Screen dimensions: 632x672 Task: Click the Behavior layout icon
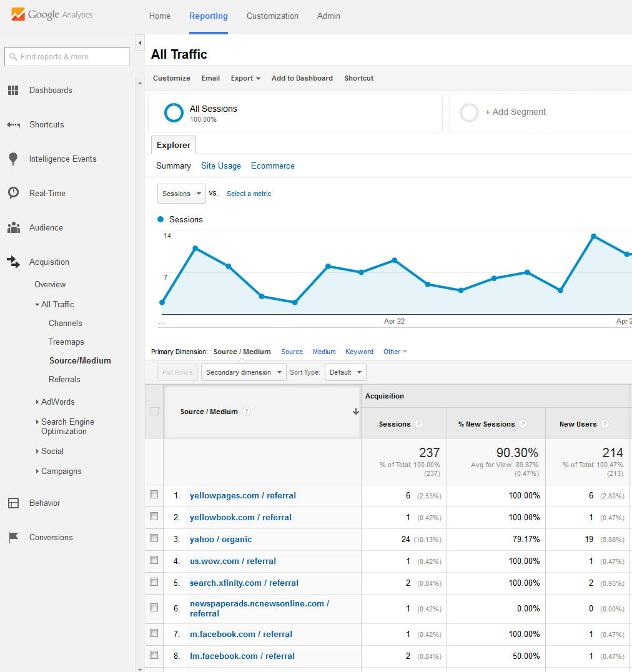coord(13,503)
